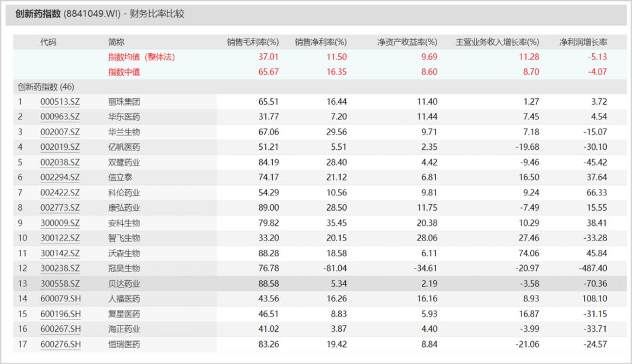Click 恒瑞医药 revenue growth value -21.06
This screenshot has height=364, width=632.
coord(527,344)
